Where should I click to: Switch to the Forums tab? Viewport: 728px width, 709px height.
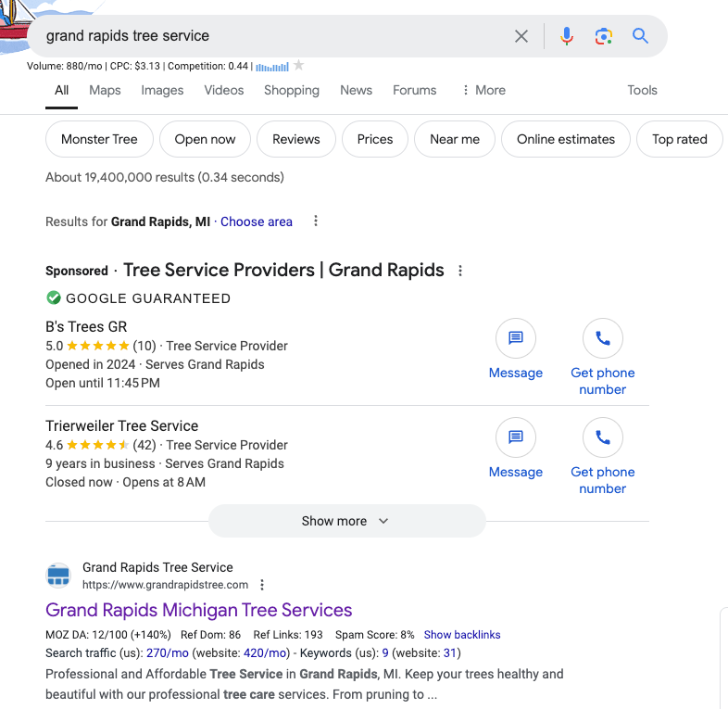(415, 90)
